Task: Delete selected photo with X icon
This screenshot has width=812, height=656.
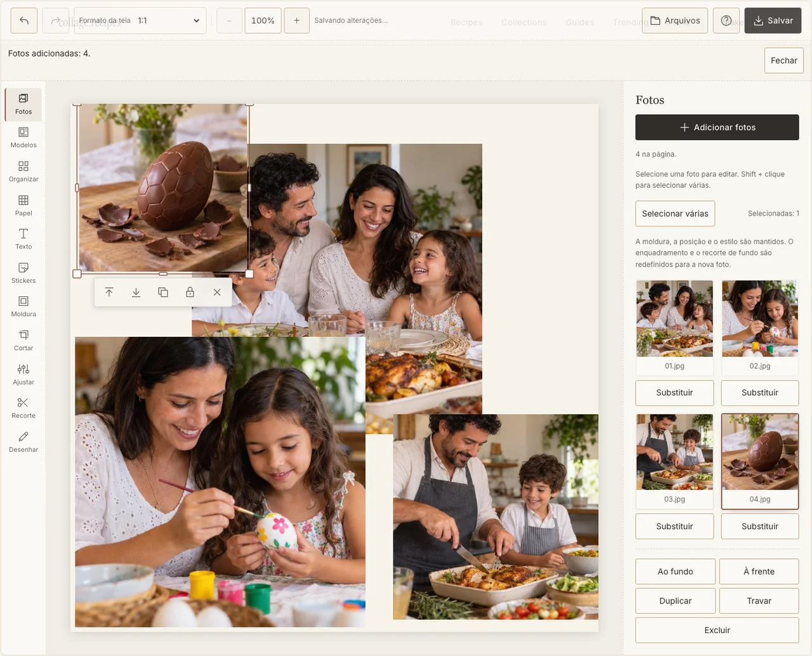Action: 217,292
